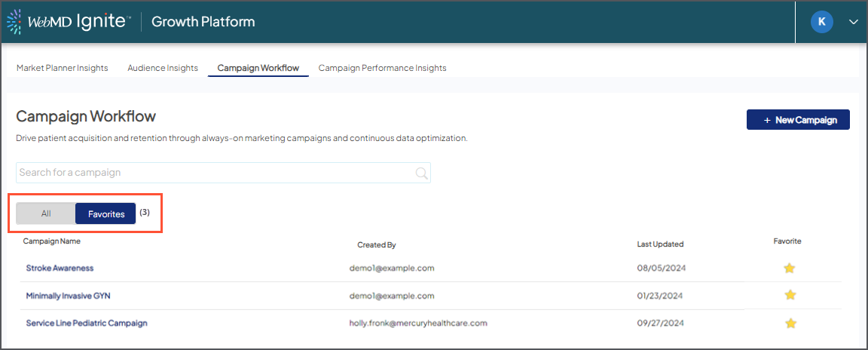Screen dimensions: 868x350
Task: Click the WebMD Ignite logo
Action: pyautogui.click(x=66, y=22)
